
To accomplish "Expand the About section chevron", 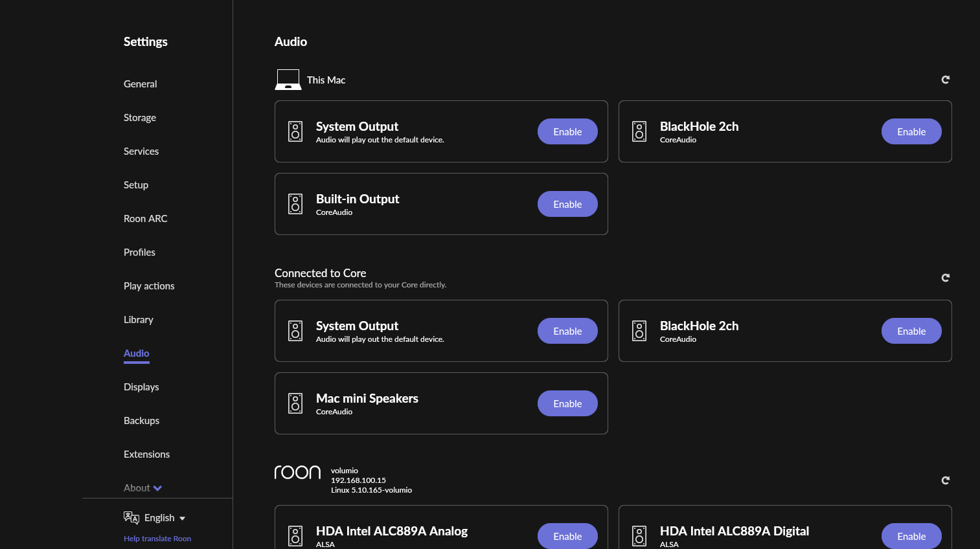I will point(157,488).
